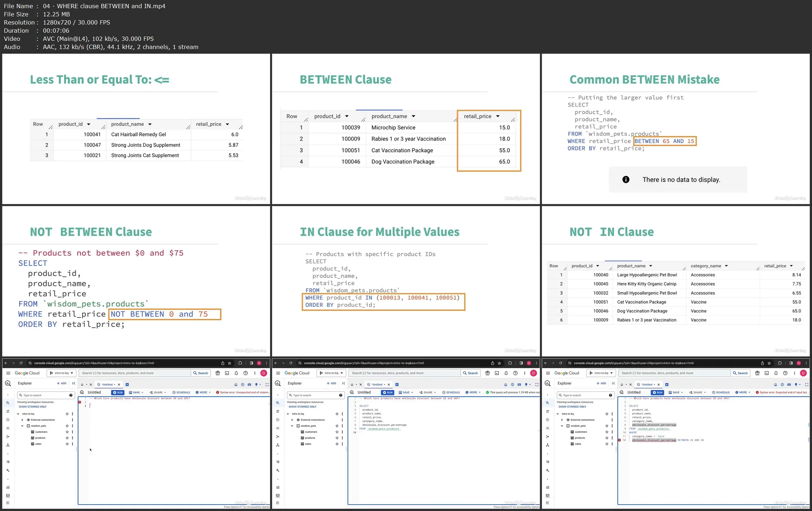Open three-dot options beside Search in 1.29 KB frame
812x511 pixels.
[x=524, y=373]
